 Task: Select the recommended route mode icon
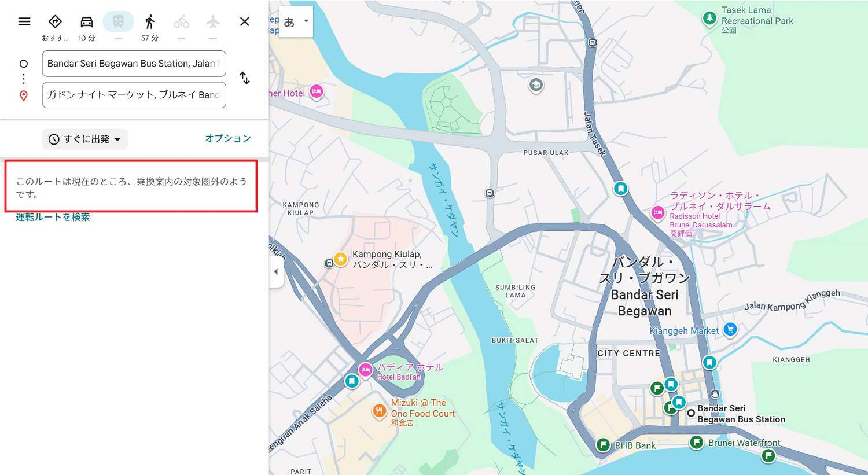[55, 22]
